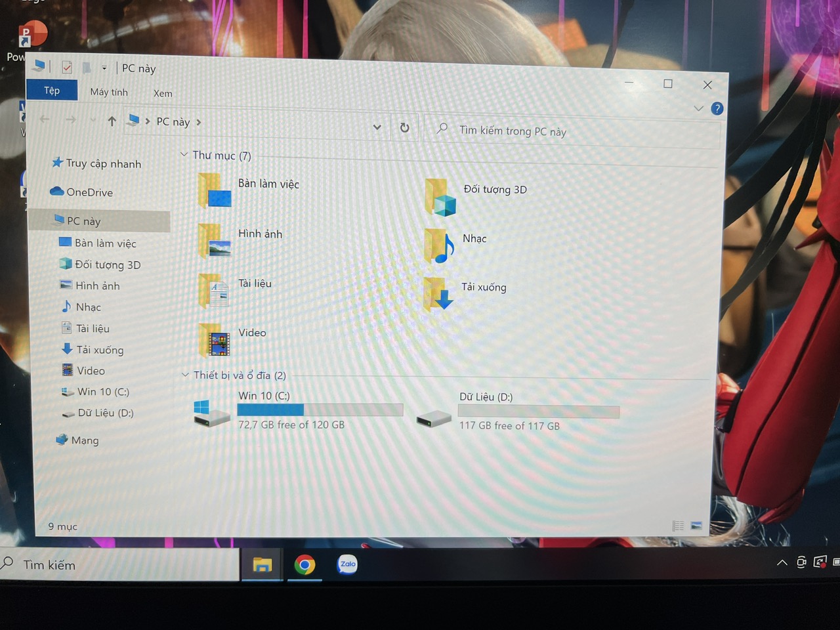
Task: Go forward with the right arrow
Action: (x=71, y=119)
